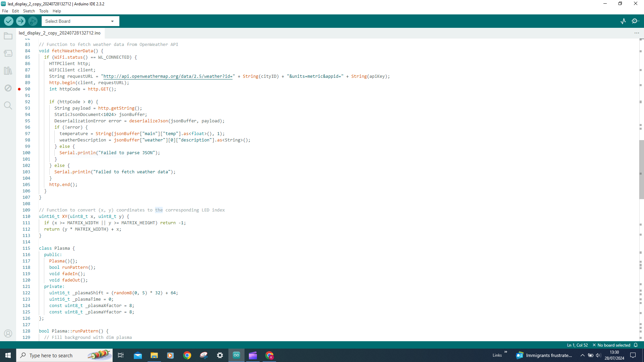
Task: Select the led_display_2_copy .ino tab
Action: [x=60, y=33]
